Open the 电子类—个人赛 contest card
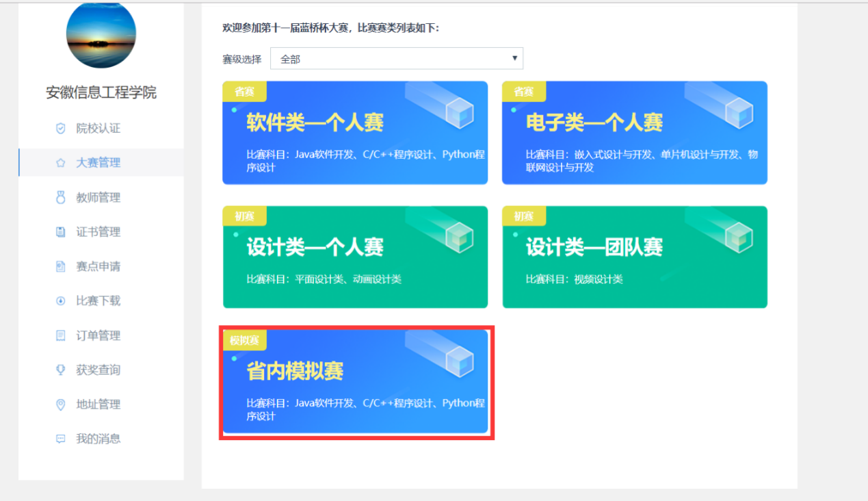Screen dimensions: 868x501 click(635, 133)
